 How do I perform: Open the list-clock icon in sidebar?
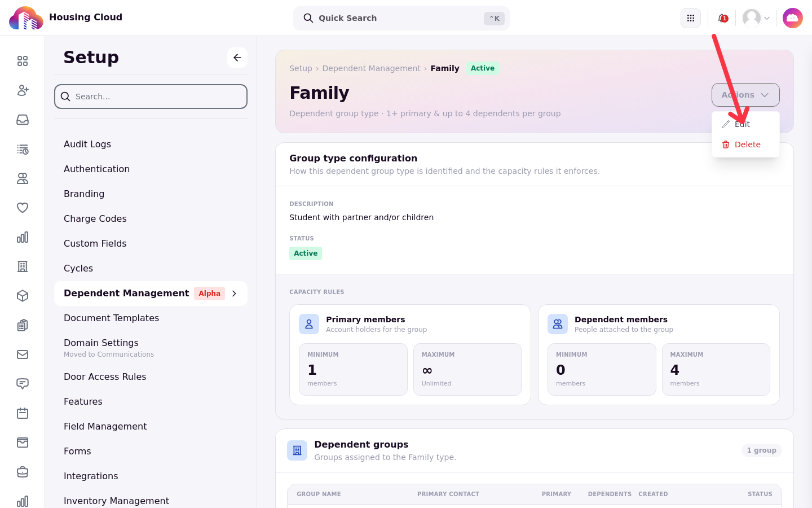23,149
